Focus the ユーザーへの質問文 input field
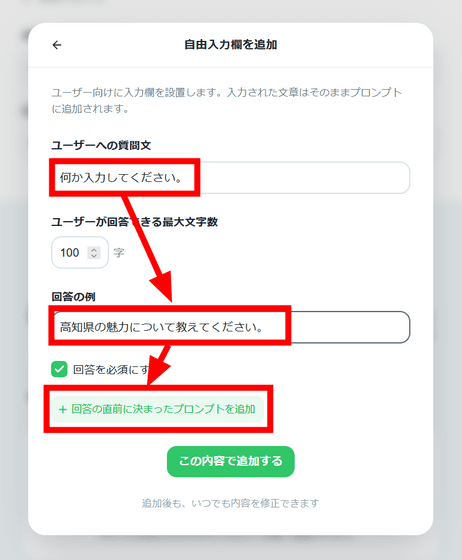This screenshot has width=462, height=560. [x=231, y=178]
